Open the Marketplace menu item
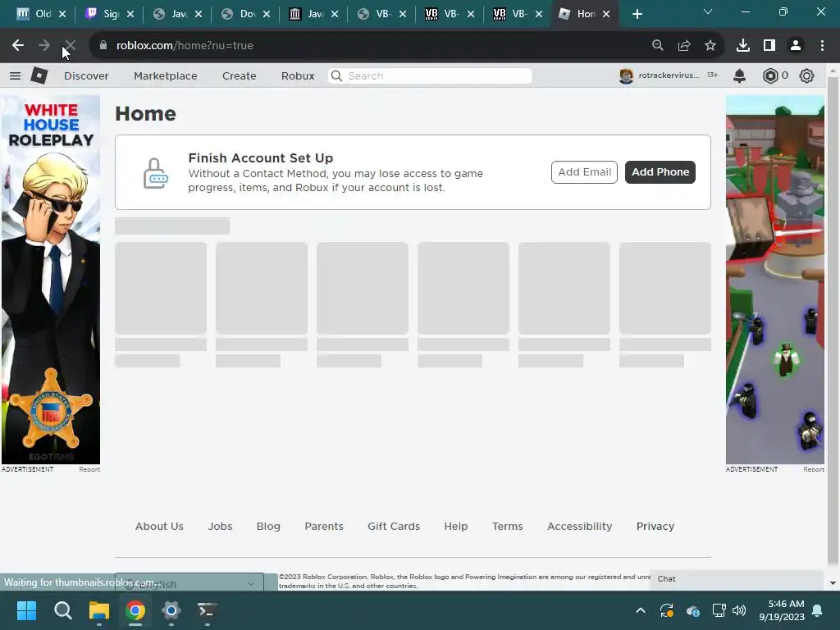840x630 pixels. tap(166, 76)
